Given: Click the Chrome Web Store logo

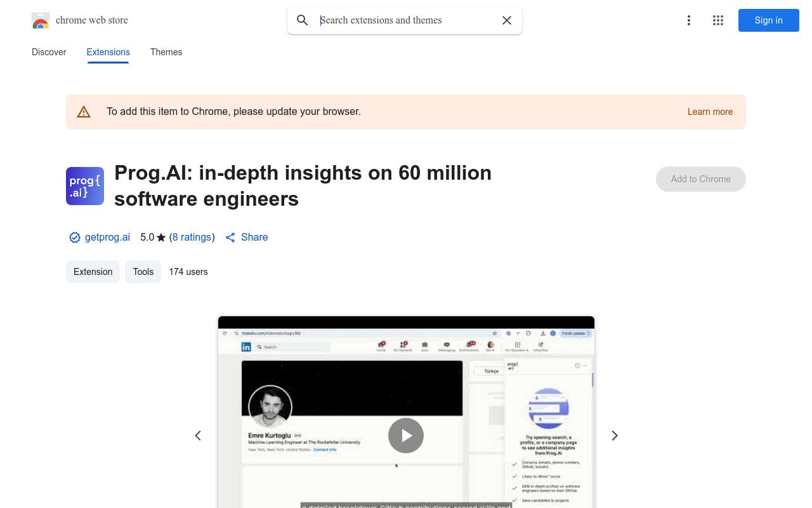Looking at the screenshot, I should click(x=41, y=20).
